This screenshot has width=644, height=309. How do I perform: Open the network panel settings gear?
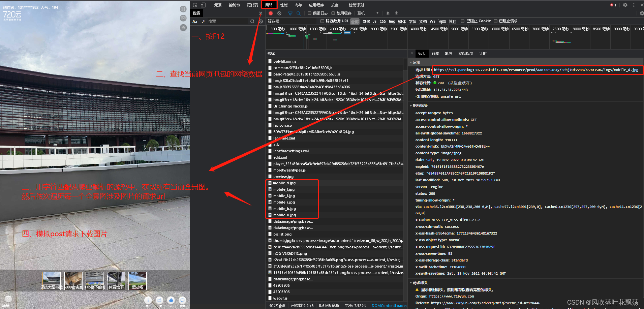click(642, 13)
